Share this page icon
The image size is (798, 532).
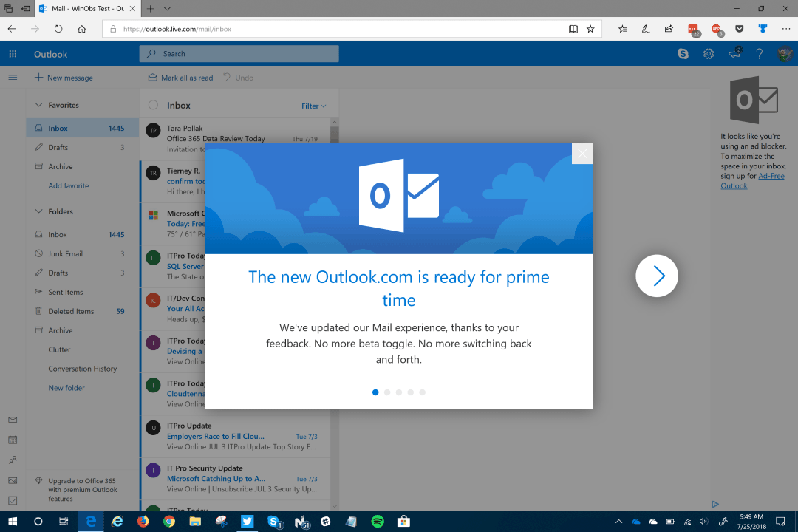669,29
